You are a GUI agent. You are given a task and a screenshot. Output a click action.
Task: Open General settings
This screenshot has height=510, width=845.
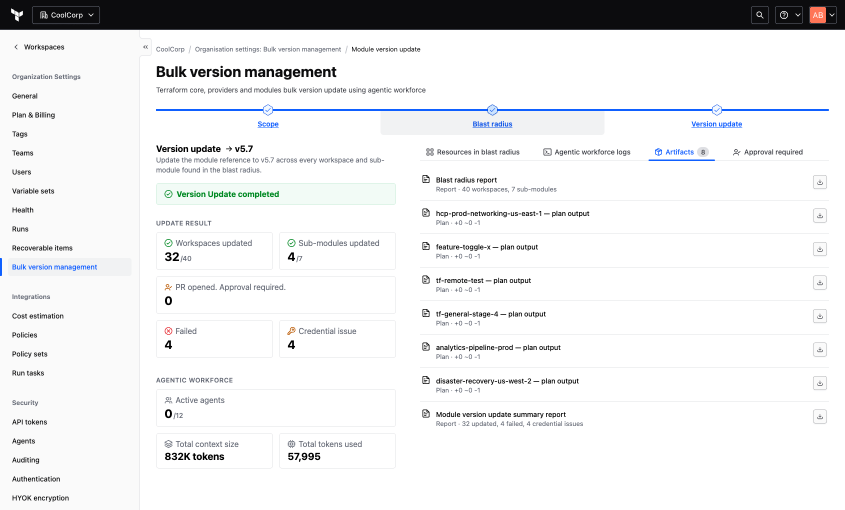(x=25, y=96)
